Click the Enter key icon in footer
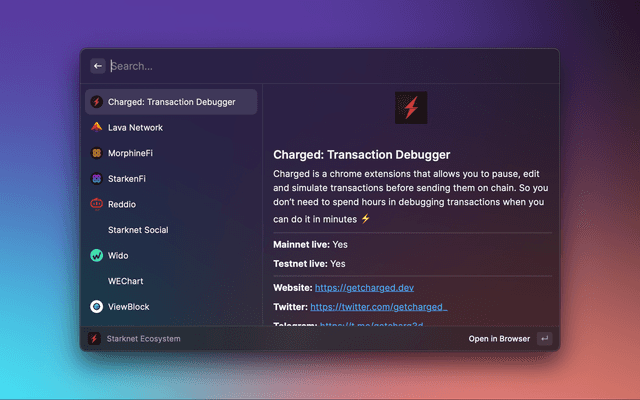 coord(544,339)
